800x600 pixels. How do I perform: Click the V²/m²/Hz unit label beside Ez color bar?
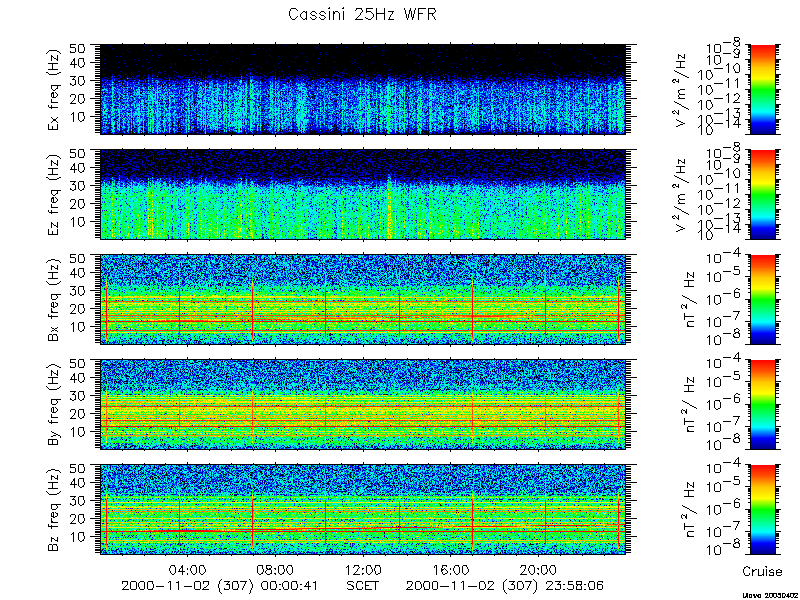(x=682, y=195)
